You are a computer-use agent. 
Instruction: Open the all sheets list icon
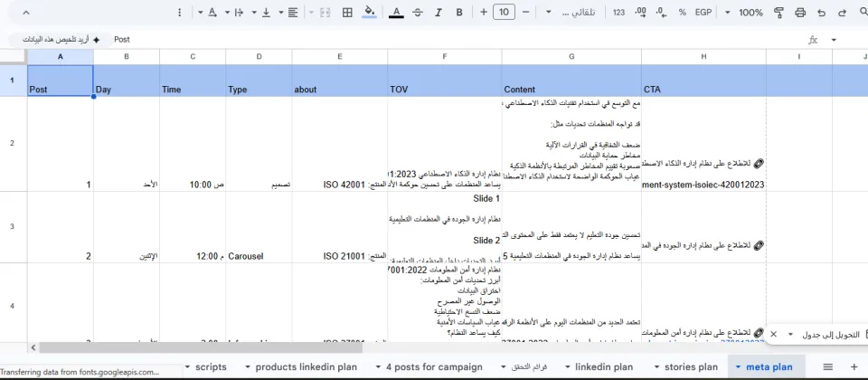pos(827,366)
